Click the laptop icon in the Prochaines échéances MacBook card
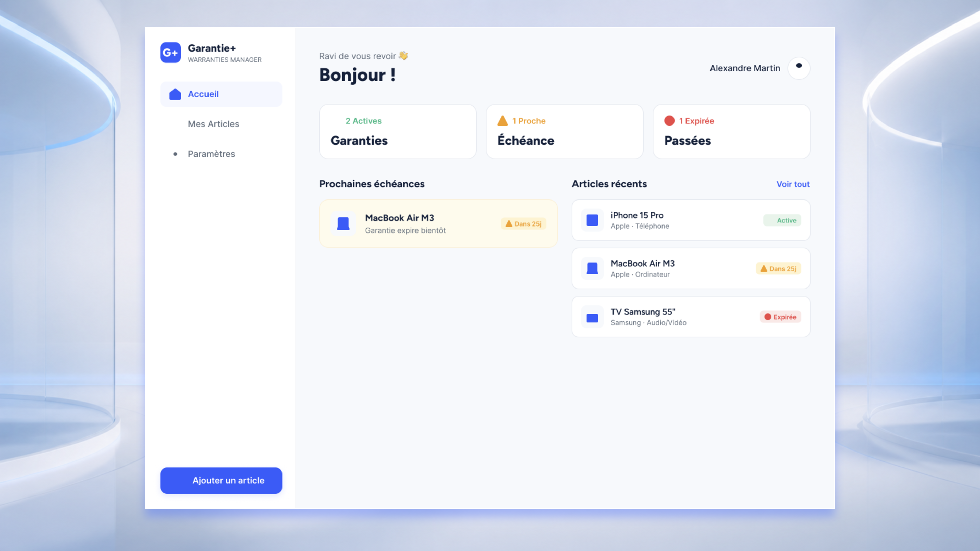The image size is (980, 551). [343, 224]
